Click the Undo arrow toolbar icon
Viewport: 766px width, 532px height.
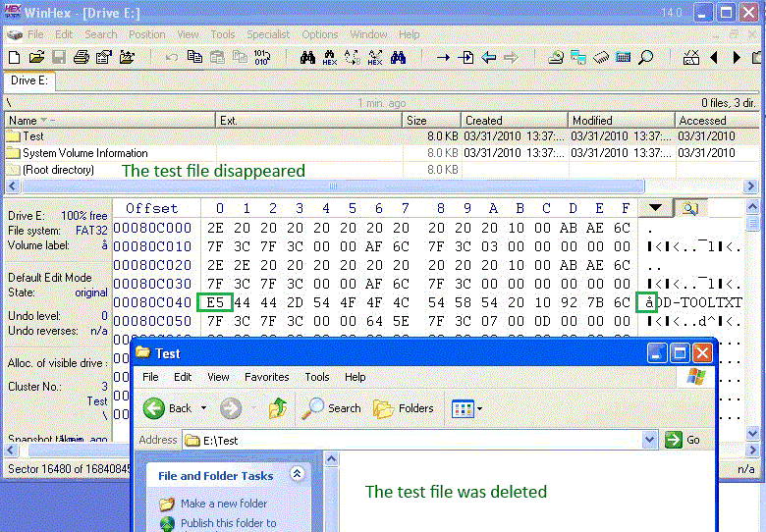tap(172, 58)
